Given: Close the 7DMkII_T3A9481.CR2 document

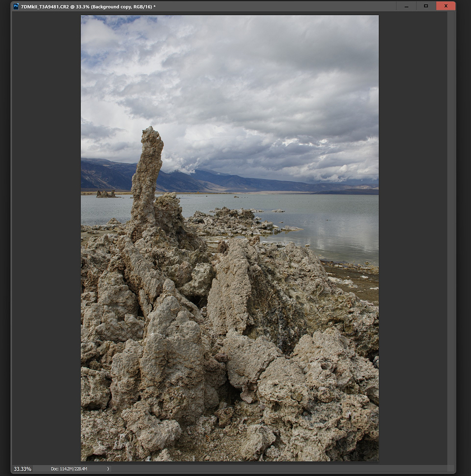Looking at the screenshot, I should 446,6.
